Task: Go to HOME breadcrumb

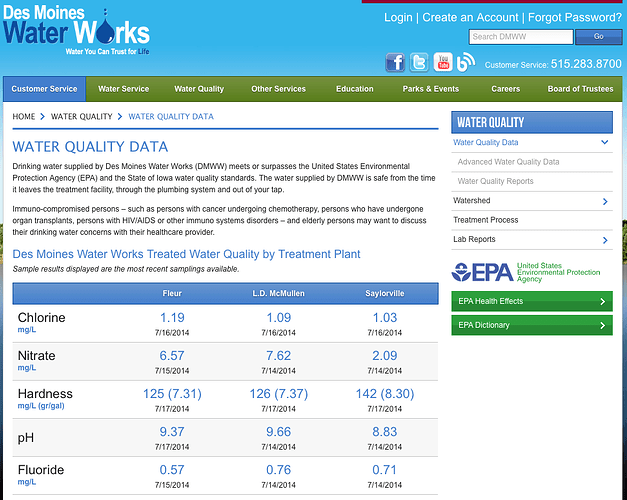Action: [24, 116]
